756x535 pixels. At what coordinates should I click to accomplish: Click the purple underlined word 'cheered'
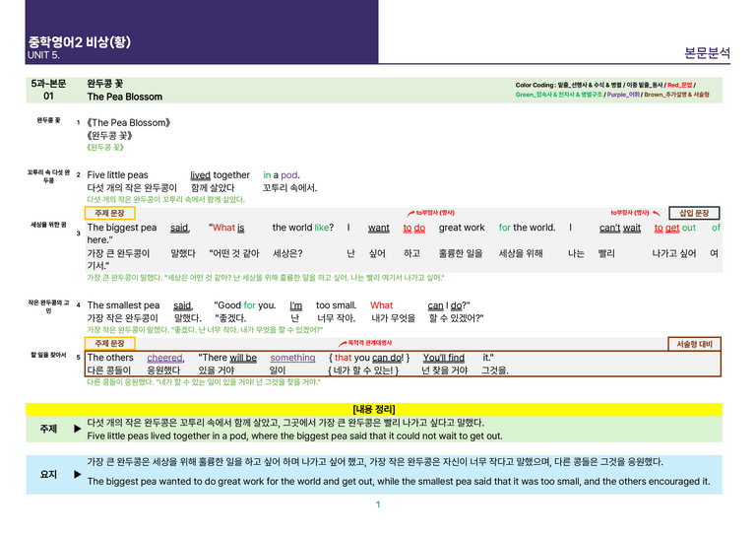point(165,358)
